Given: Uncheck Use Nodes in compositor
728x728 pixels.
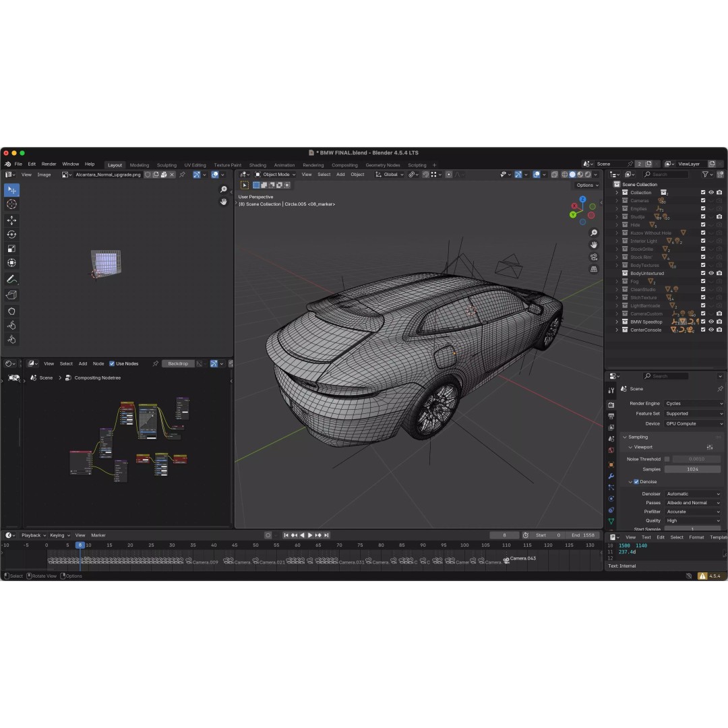Looking at the screenshot, I should click(112, 363).
